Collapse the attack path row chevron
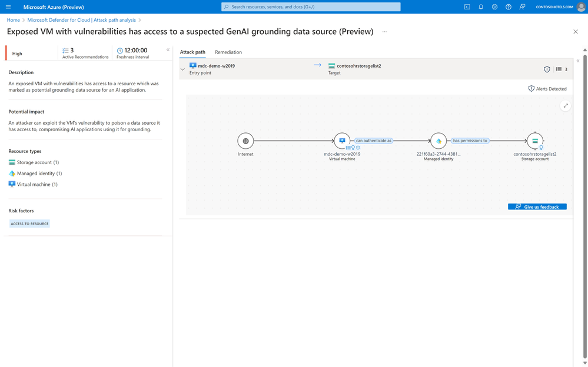 coord(182,69)
